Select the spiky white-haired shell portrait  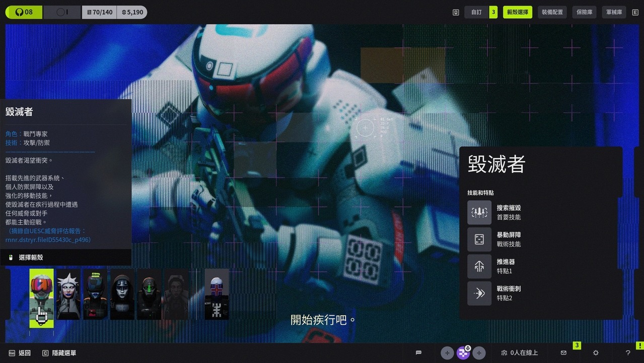(x=68, y=294)
